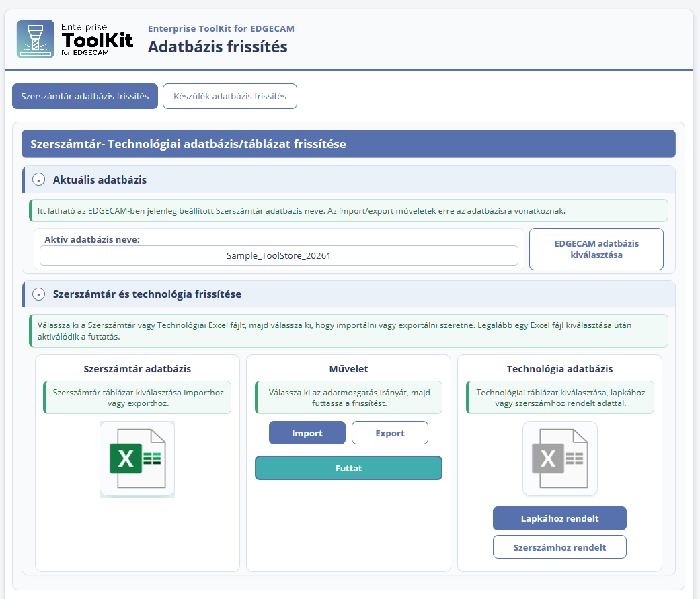Select the gray Excel file icon for Technológia adatbázis
The image size is (700, 599).
click(x=560, y=458)
